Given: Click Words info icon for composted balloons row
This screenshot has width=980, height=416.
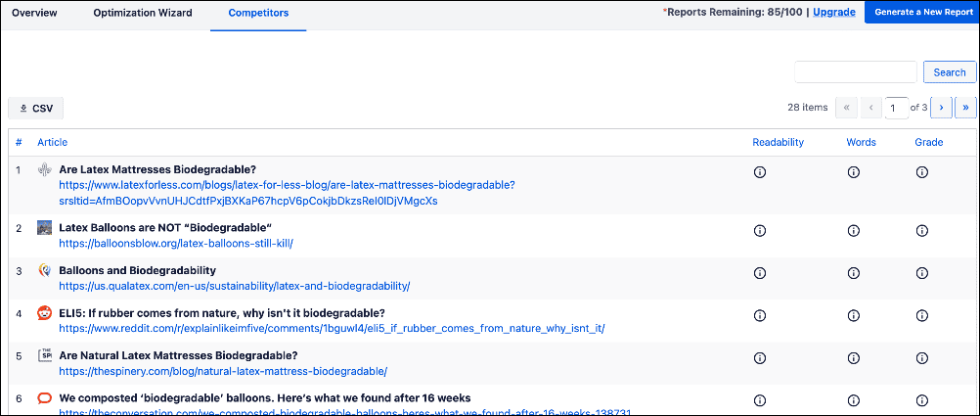Looking at the screenshot, I should coord(853,400).
